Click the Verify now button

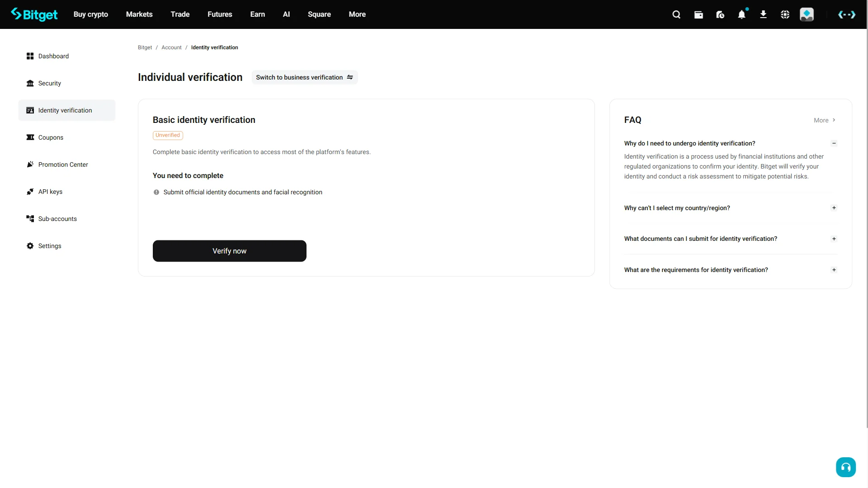point(230,251)
